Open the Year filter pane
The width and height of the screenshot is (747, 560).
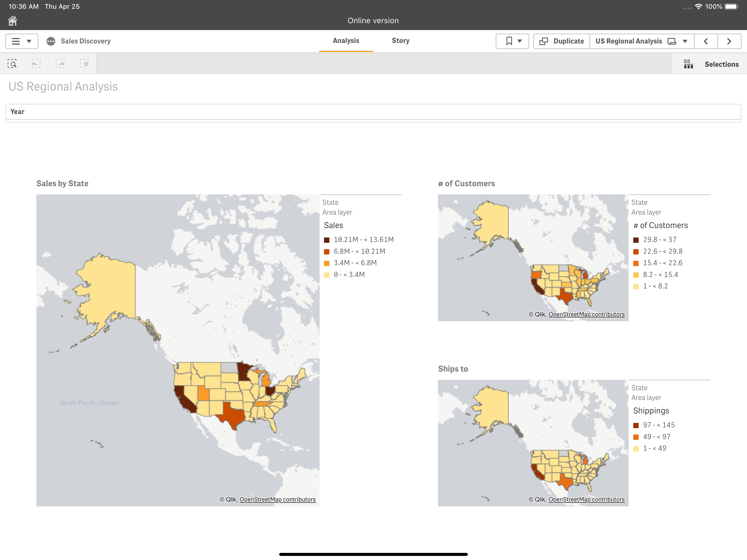(373, 112)
